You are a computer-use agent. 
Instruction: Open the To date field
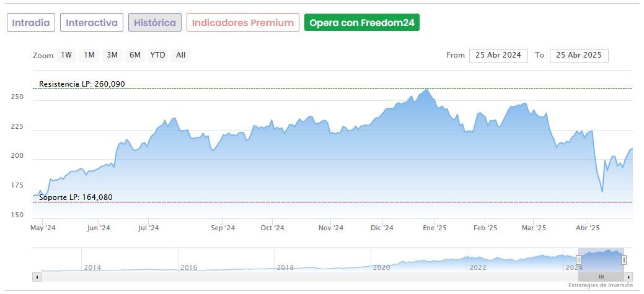point(579,55)
